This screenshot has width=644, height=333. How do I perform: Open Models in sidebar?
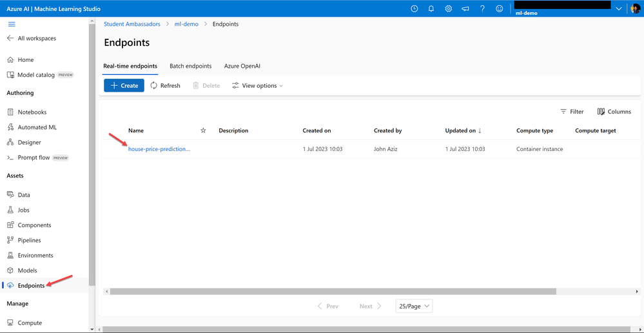[x=22, y=270]
